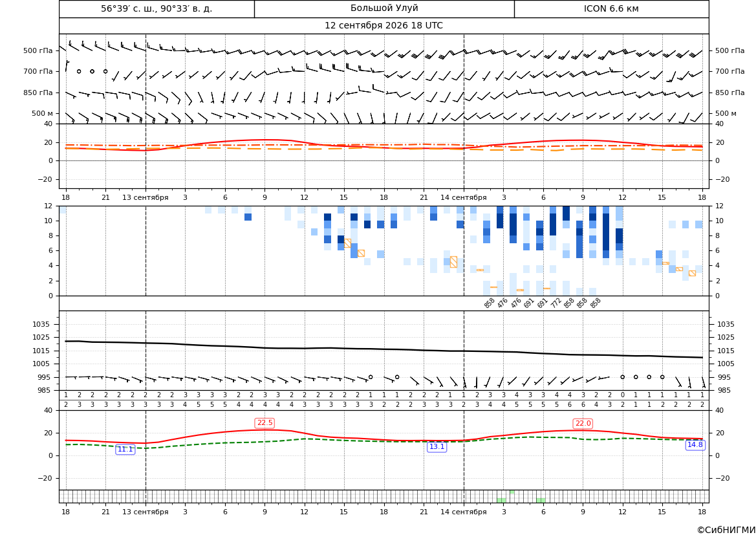Select the ICON 6.6 км model header
This screenshot has height=535, width=756.
pos(611,8)
